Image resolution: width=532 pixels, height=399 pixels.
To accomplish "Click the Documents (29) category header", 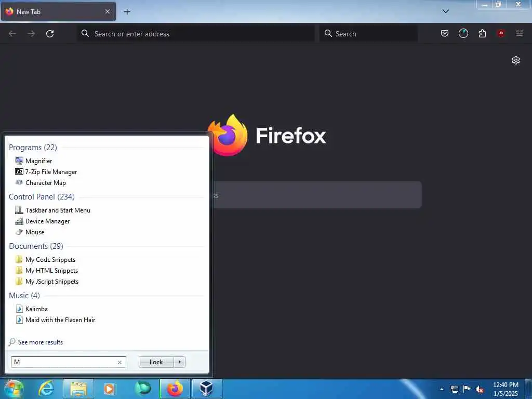I will tap(36, 246).
